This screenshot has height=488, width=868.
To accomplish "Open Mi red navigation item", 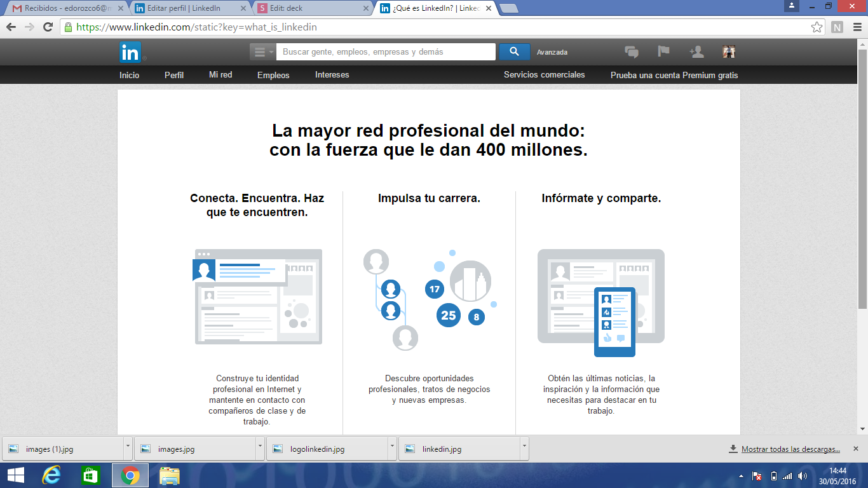I will tap(220, 75).
